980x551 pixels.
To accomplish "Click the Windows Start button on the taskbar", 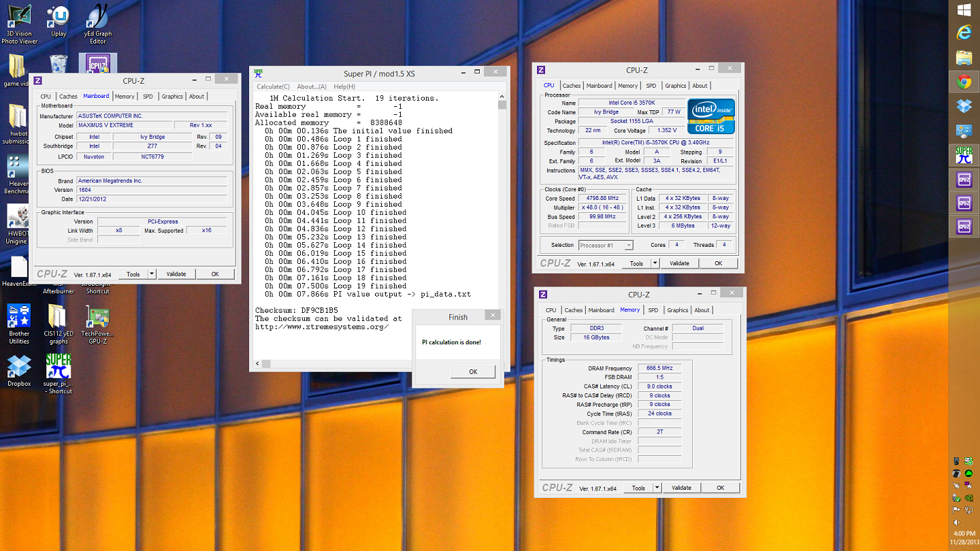I will [x=964, y=10].
